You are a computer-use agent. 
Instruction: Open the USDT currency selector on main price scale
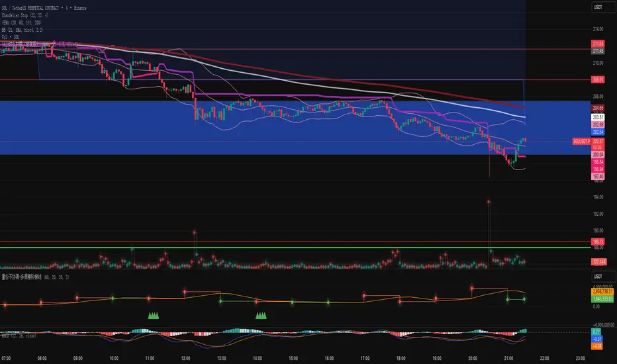point(604,7)
